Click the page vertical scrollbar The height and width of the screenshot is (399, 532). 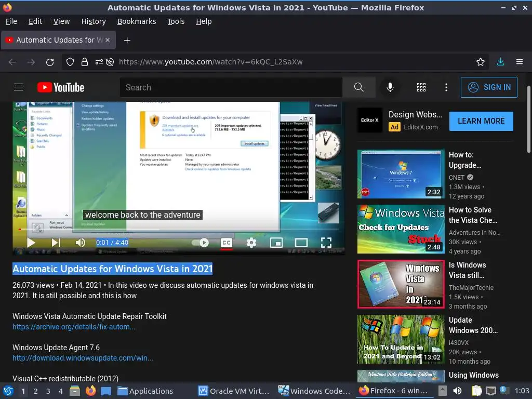click(528, 119)
